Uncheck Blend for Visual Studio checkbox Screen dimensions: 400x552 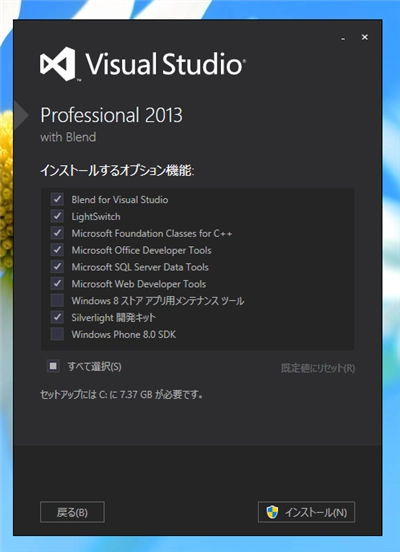pos(57,199)
